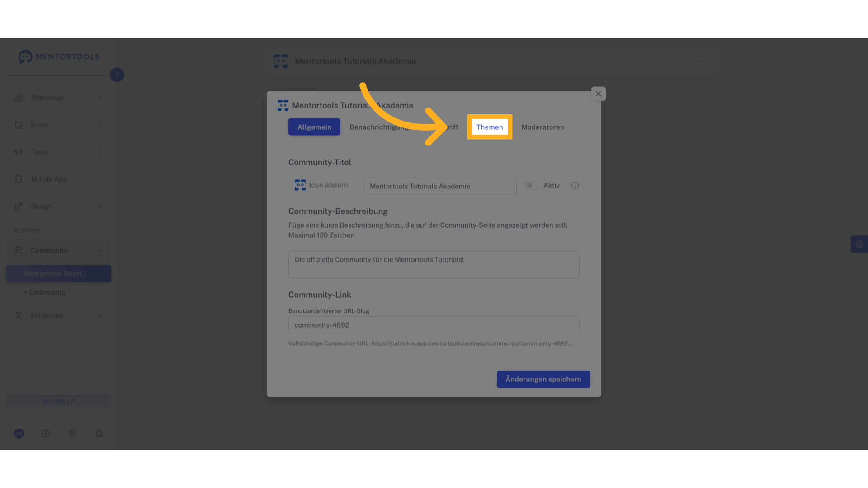Click the URL-Slug input field
Image resolution: width=868 pixels, height=488 pixels.
tap(434, 325)
